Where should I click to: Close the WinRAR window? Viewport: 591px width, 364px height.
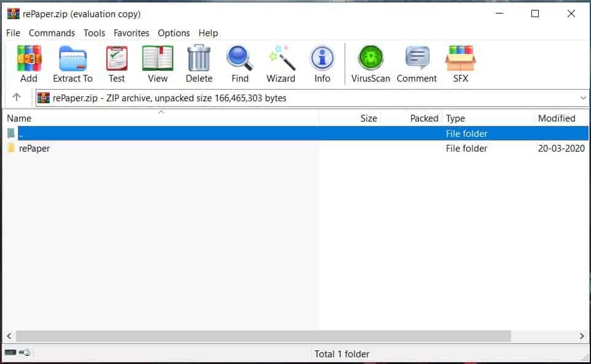571,14
